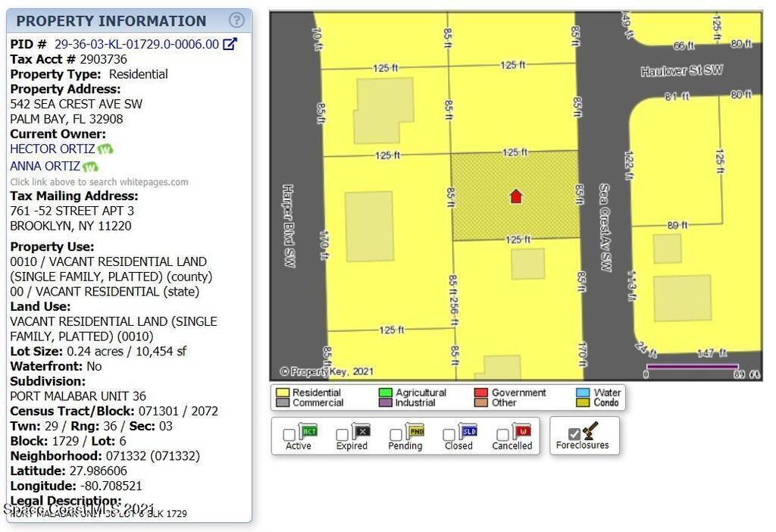Click the Residential yellow legend swatch
The width and height of the screenshot is (776, 532).
tap(283, 393)
